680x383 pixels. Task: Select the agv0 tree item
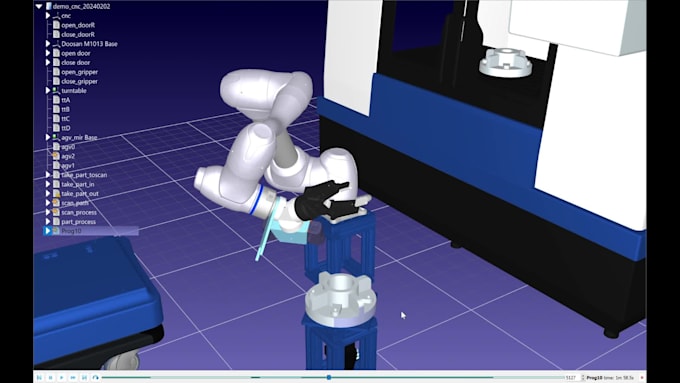pyautogui.click(x=68, y=147)
